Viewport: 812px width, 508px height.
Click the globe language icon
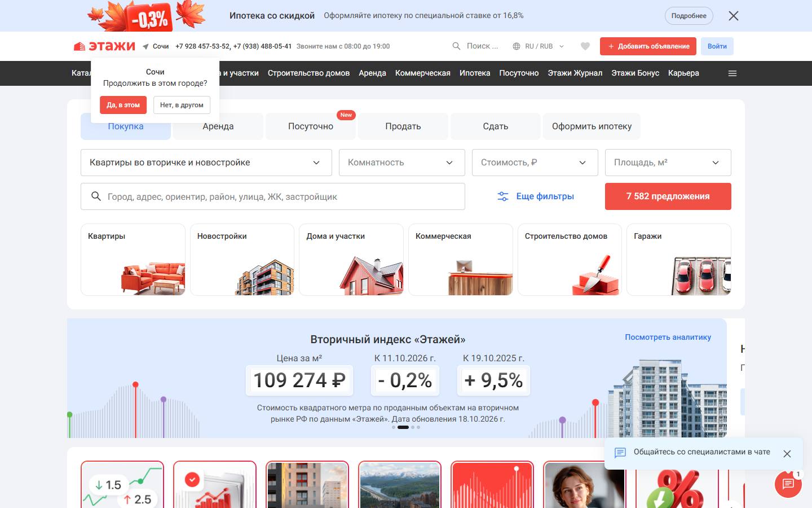coord(517,46)
